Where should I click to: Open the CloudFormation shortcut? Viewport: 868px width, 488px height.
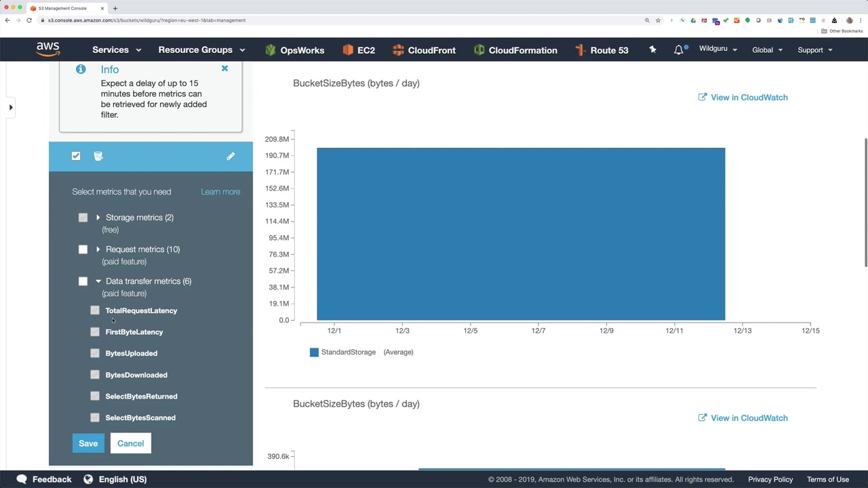pos(515,50)
